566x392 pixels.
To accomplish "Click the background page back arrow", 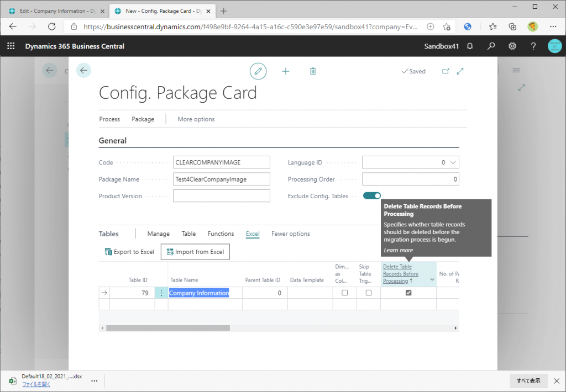I will pyautogui.click(x=49, y=70).
